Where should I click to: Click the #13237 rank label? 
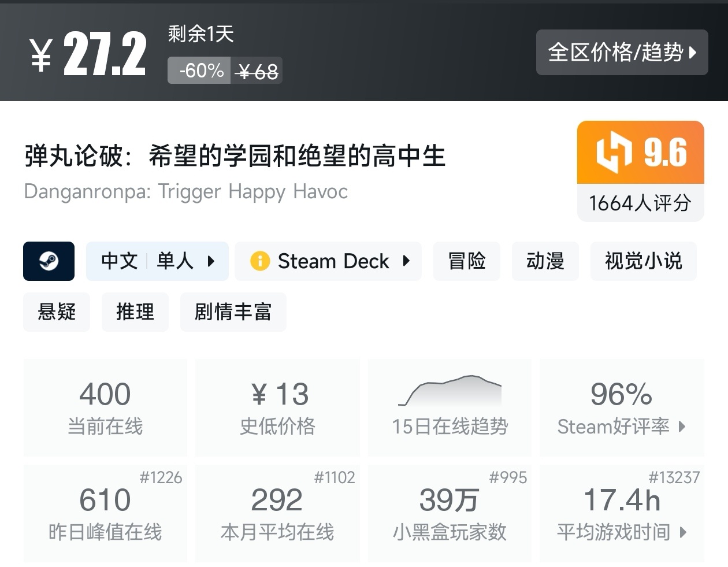(674, 477)
